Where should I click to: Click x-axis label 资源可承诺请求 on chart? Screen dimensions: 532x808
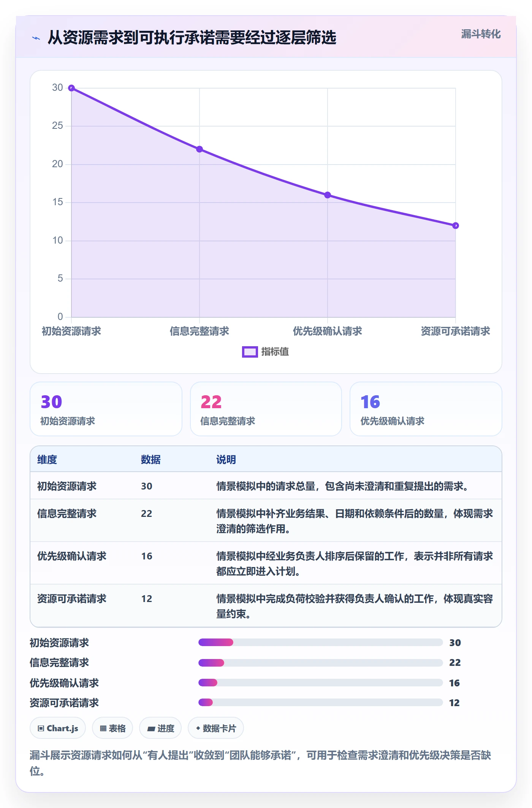click(x=456, y=331)
